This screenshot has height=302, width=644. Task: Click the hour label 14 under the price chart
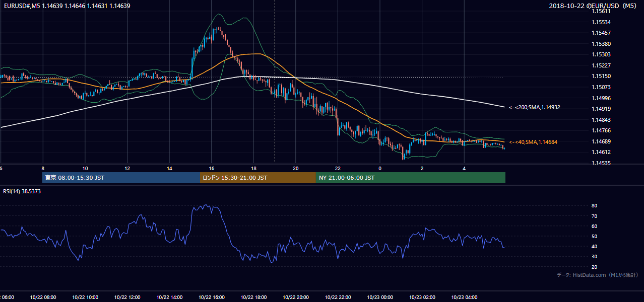[x=169, y=168]
